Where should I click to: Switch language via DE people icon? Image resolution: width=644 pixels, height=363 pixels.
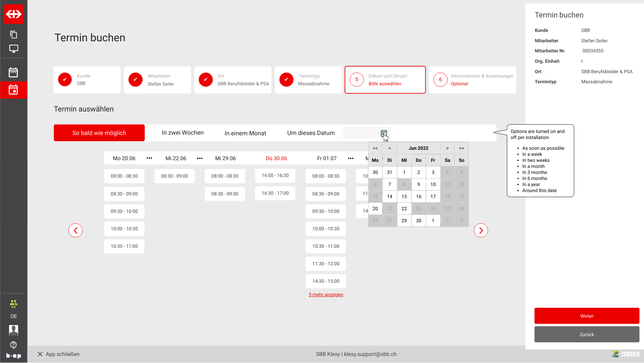click(13, 305)
